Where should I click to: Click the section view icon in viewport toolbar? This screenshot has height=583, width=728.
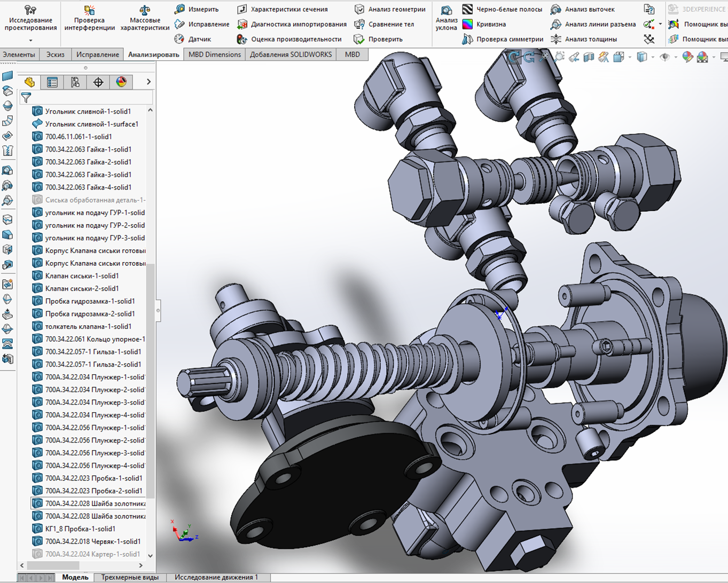589,57
